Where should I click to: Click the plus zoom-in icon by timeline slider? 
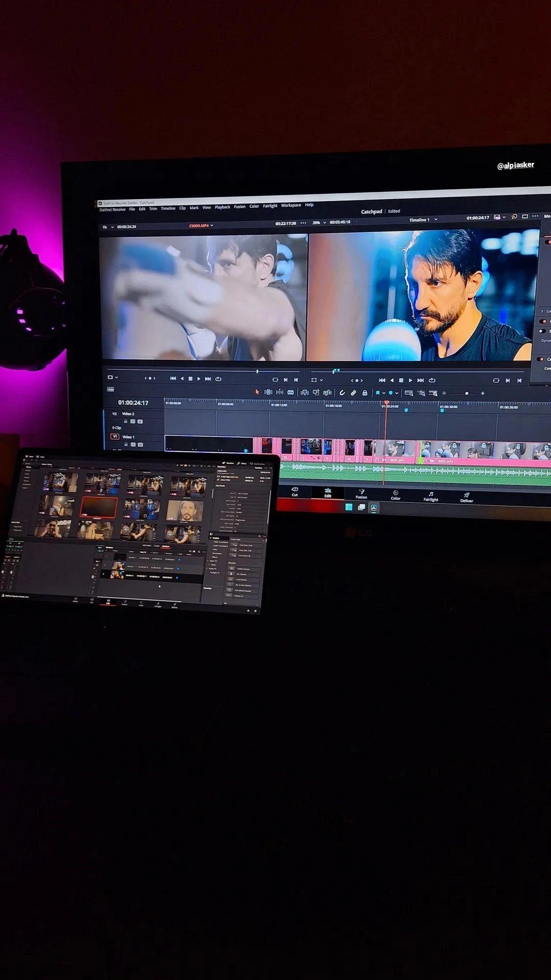click(483, 393)
